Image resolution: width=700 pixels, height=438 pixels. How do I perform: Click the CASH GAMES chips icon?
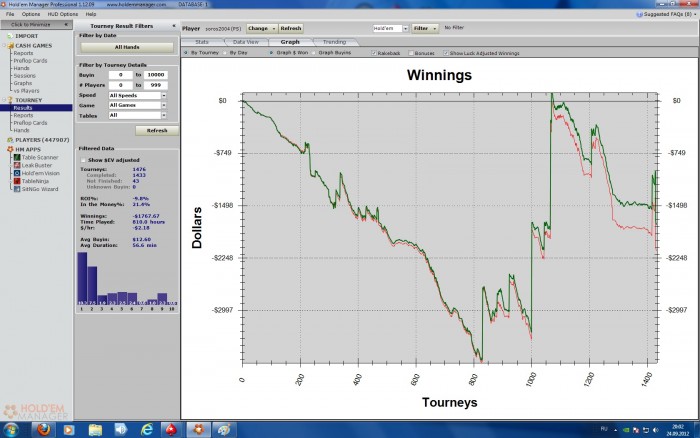coord(10,46)
